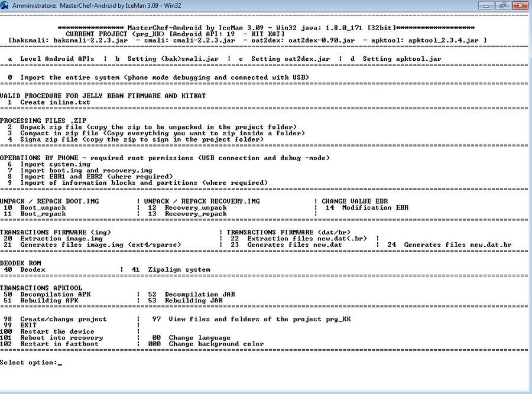Image resolution: width=532 pixels, height=394 pixels.
Task: Click the 'EXIT' option 99 text
Action: (28, 325)
